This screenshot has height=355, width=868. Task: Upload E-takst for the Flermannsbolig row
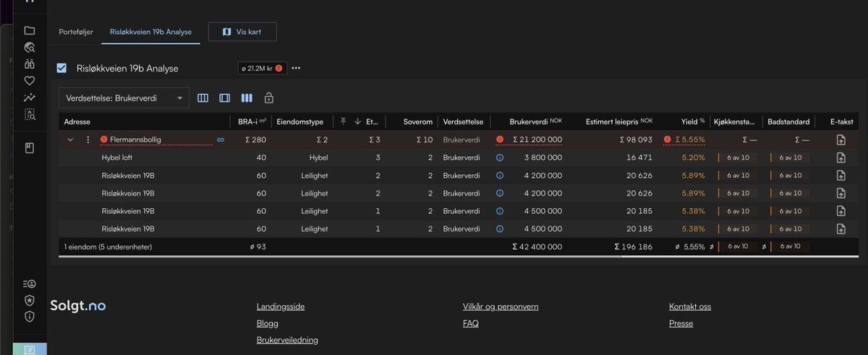click(x=841, y=140)
